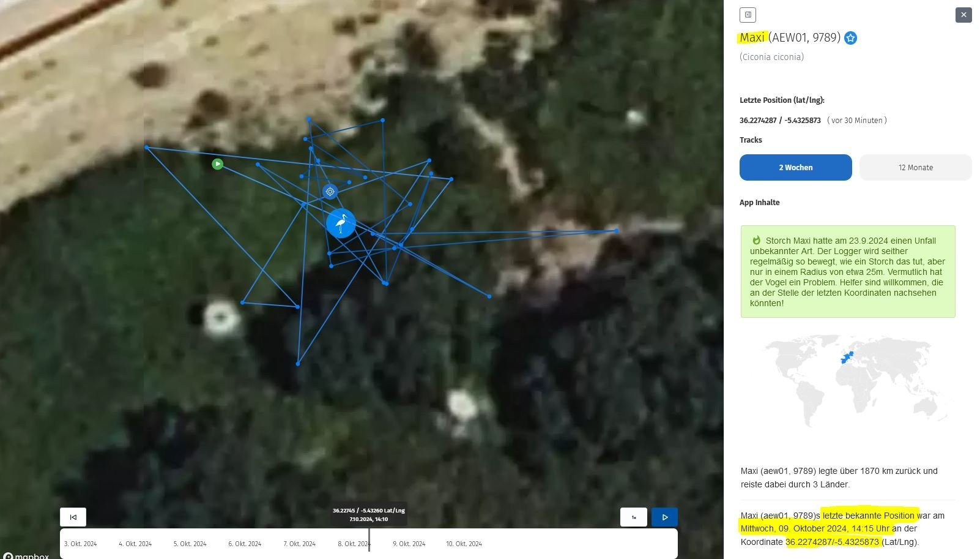The image size is (980, 559).
Task: Close the Maxi info panel
Action: click(x=963, y=15)
